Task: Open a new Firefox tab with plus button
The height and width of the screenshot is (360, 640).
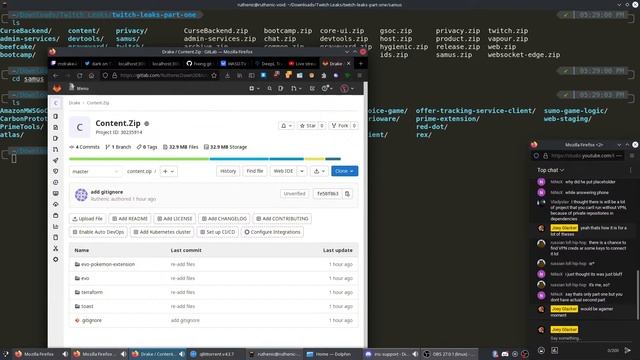Action: (360, 64)
